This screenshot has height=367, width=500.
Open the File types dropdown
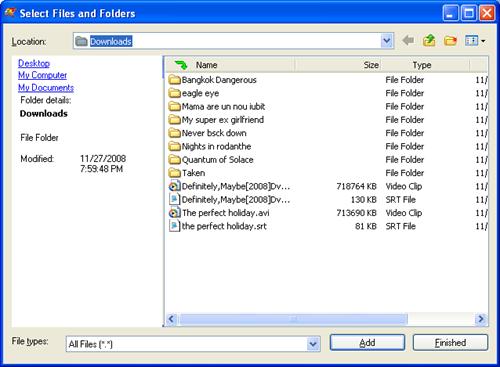(x=313, y=344)
